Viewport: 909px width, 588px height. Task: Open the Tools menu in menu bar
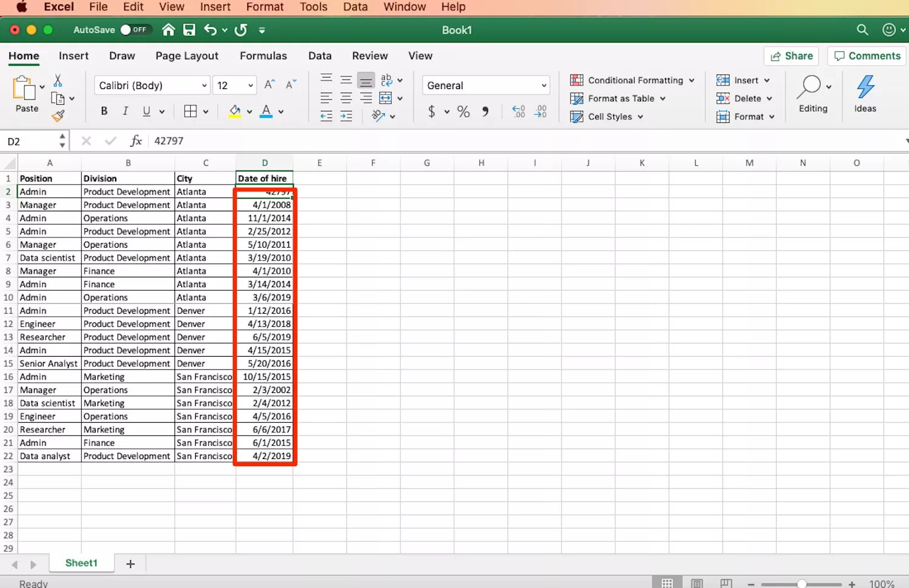click(x=313, y=7)
